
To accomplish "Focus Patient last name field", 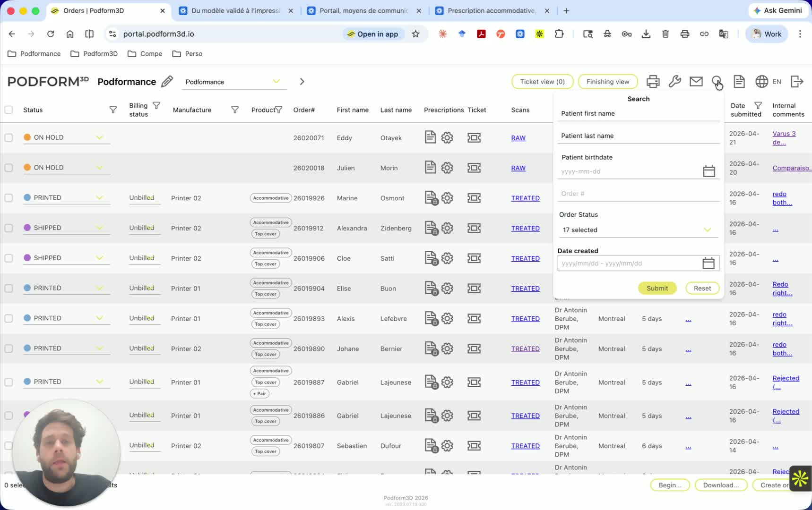I will 639,136.
